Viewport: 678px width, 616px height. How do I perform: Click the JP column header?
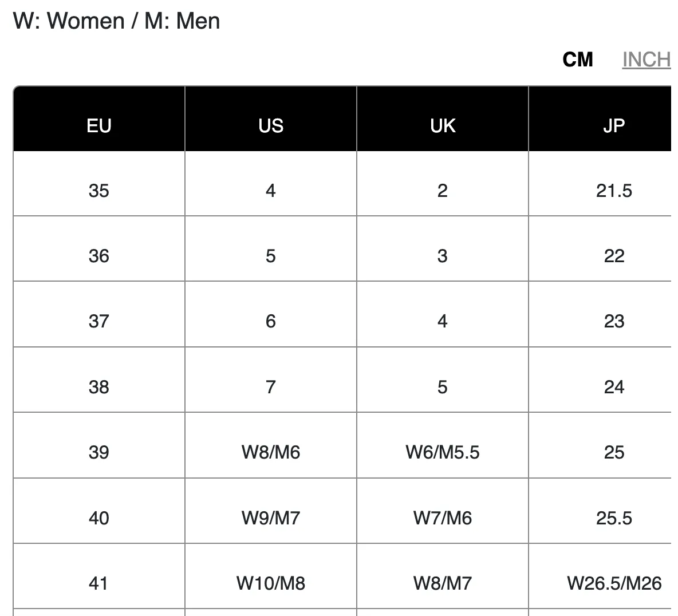[x=600, y=119]
